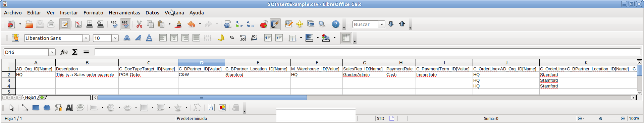644x123 pixels.
Task: Add a new sheet with the plus tab
Action: coord(42,98)
